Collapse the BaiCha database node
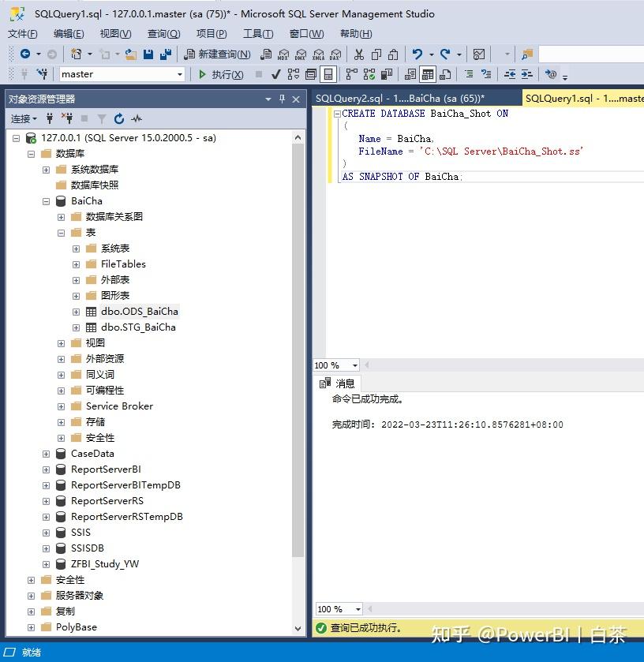 pyautogui.click(x=46, y=201)
